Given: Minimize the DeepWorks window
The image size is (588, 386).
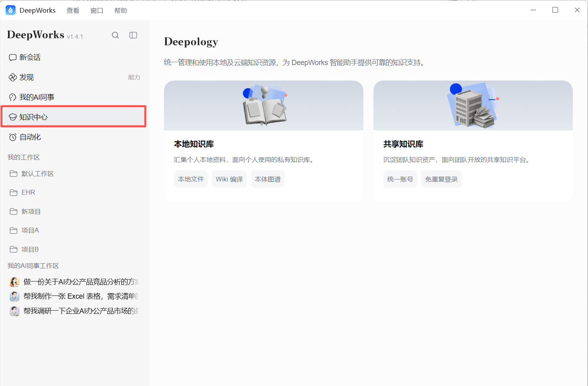Looking at the screenshot, I should 533,10.
